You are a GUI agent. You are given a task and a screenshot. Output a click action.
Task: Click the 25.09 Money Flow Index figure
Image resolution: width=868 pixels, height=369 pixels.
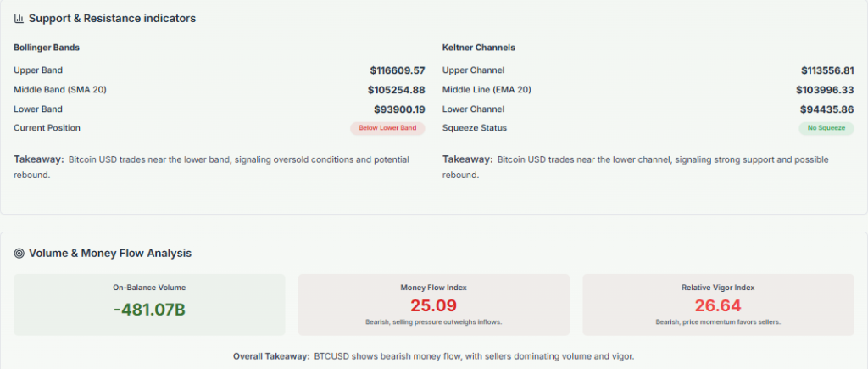point(433,305)
